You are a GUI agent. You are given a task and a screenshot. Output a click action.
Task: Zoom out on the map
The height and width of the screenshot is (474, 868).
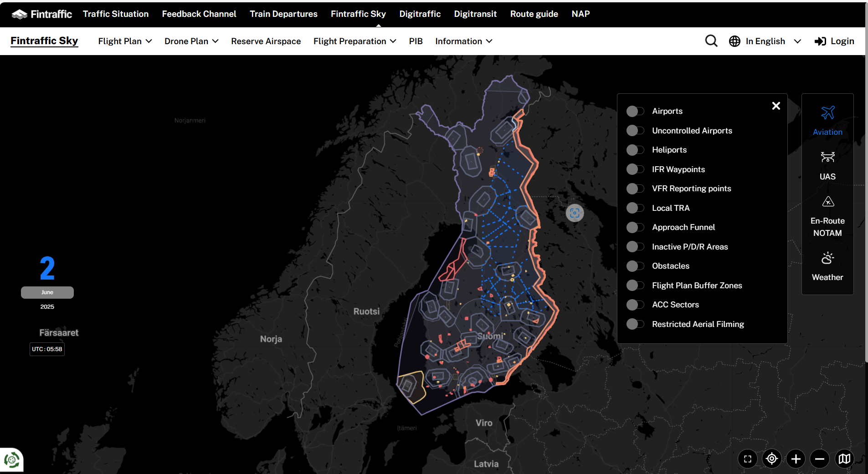tap(819, 459)
